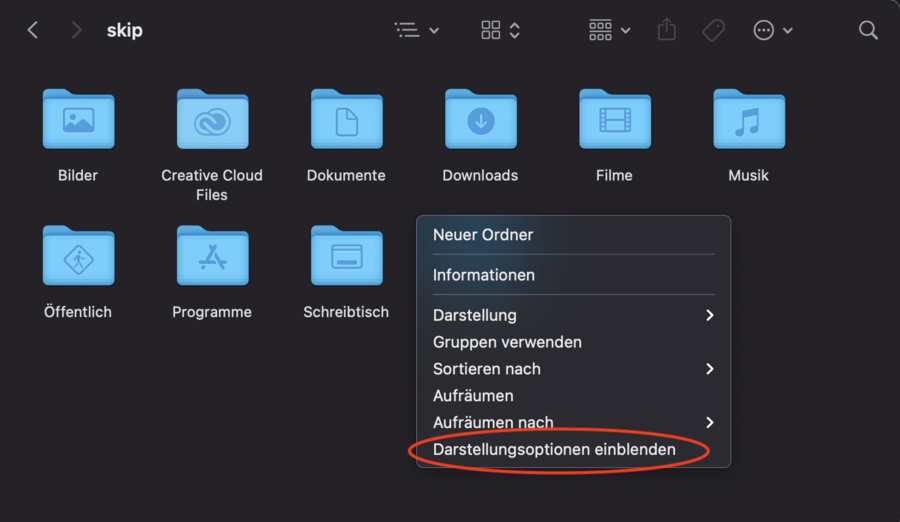Viewport: 900px width, 522px height.
Task: Open the Darstellung submenu
Action: tap(573, 315)
